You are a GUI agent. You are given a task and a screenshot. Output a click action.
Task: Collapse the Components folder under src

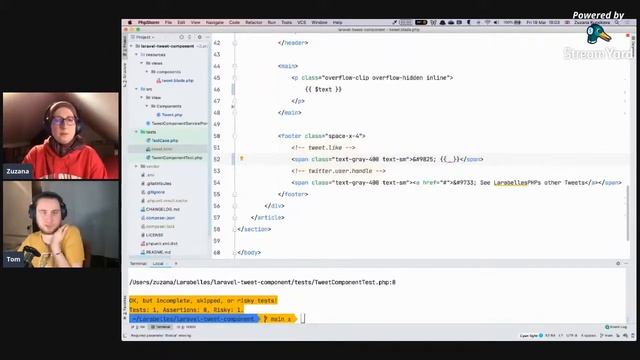(x=147, y=106)
